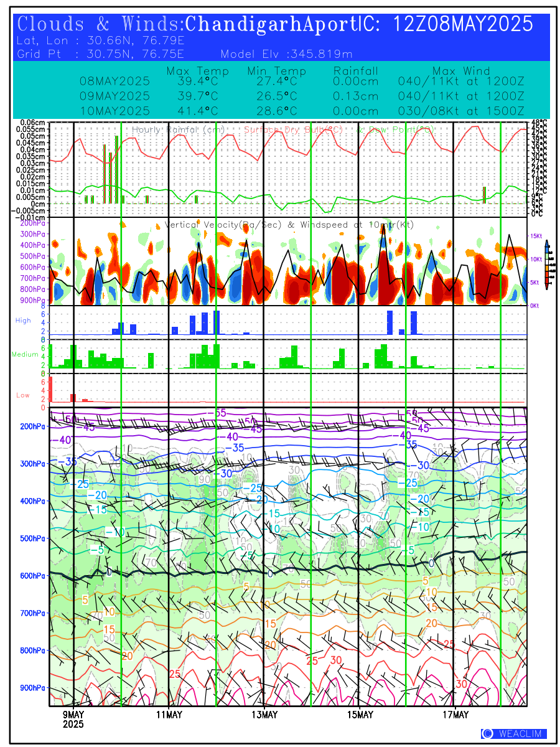Click the 'Rainfall' column header

356,71
